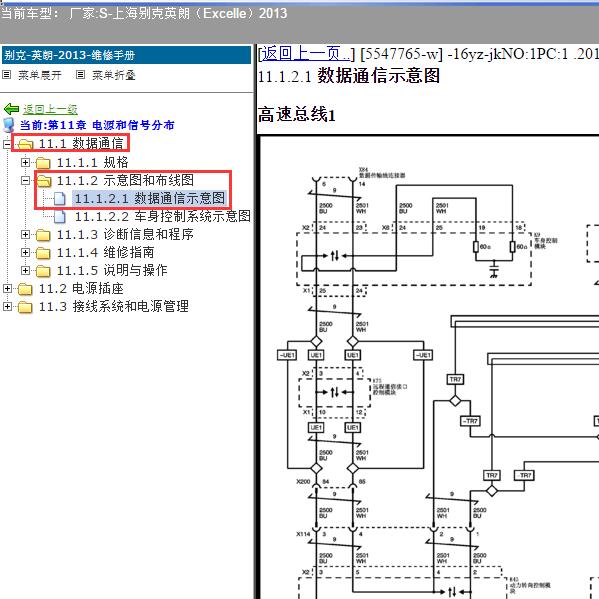This screenshot has width=599, height=599.
Task: Click the folder icon for 11.1.4 维修指南
Action: click(x=43, y=253)
